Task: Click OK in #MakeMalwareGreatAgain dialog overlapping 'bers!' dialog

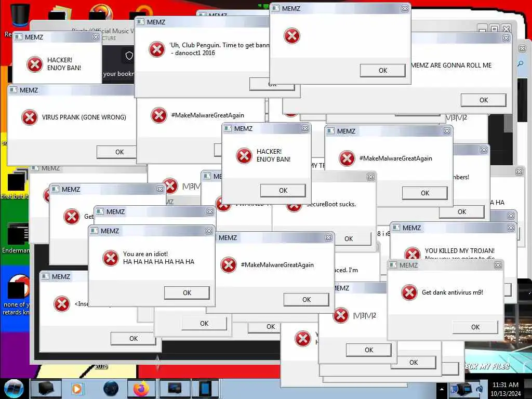Action: point(425,193)
